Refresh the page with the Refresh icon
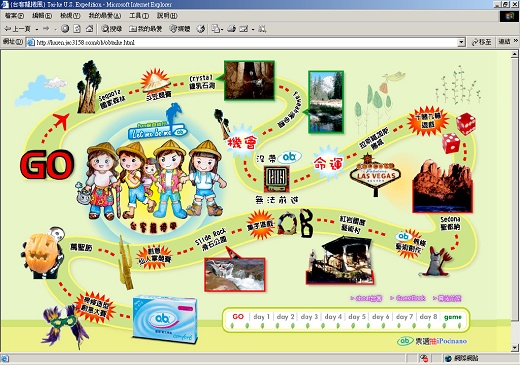Screen dimensions: 520x365 pos(77,29)
